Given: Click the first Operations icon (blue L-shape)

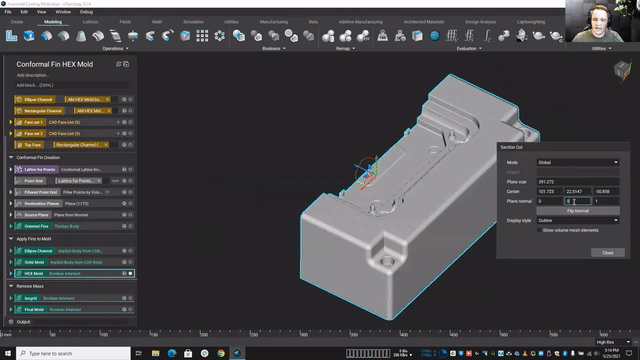Looking at the screenshot, I should [x=11, y=36].
